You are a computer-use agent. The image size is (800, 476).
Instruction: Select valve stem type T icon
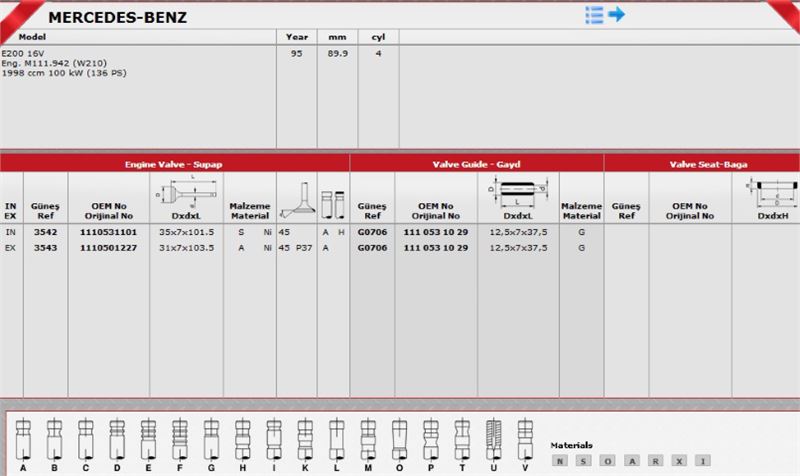(462, 439)
